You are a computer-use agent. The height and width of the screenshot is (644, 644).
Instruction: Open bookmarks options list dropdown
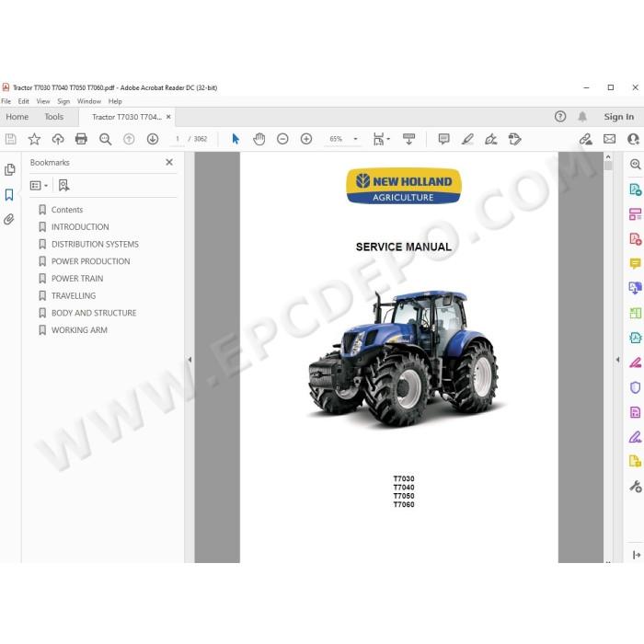[x=39, y=186]
